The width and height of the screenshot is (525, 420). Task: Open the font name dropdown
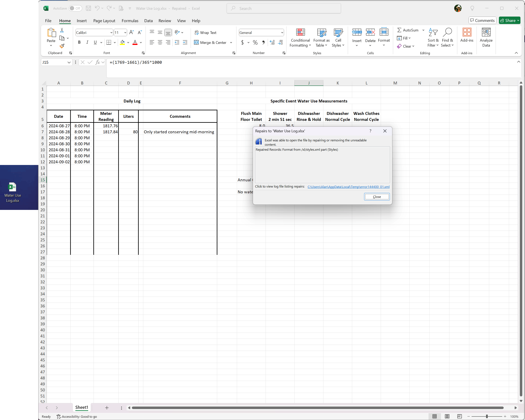pyautogui.click(x=111, y=32)
